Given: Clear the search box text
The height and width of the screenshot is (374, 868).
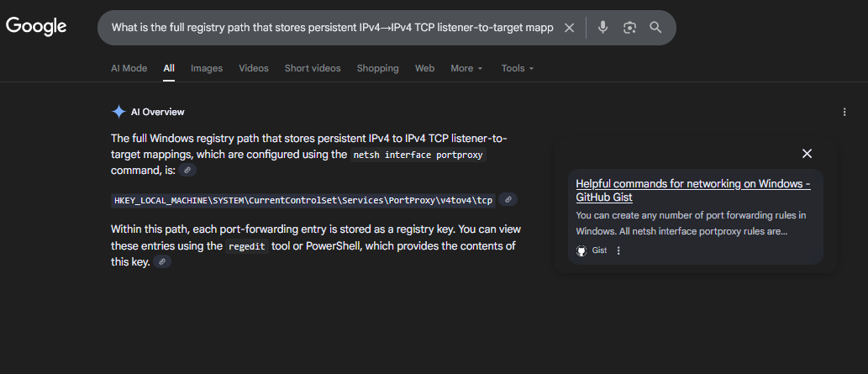Looking at the screenshot, I should tap(569, 28).
